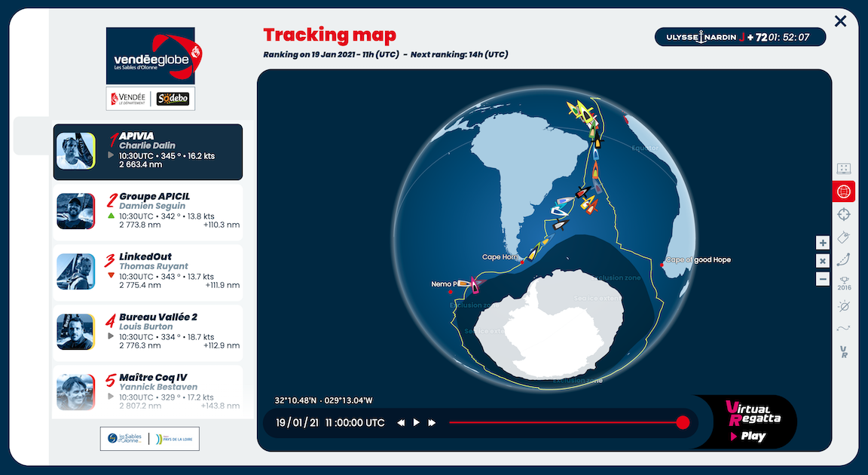Toggle the boat name tags icon
868x475 pixels.
[x=844, y=237]
